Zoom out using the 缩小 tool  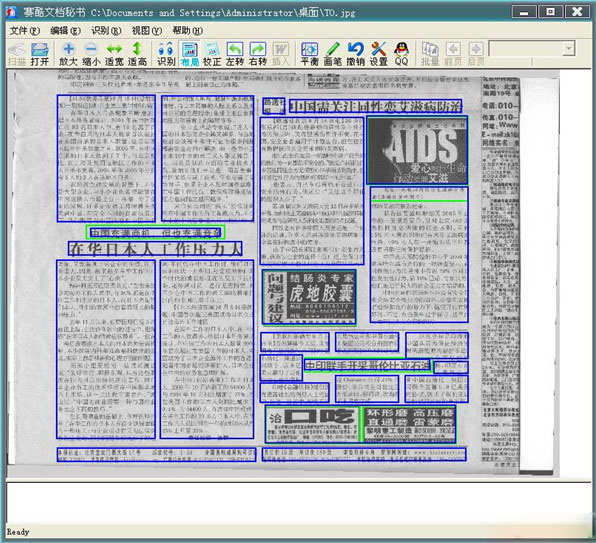[92, 54]
